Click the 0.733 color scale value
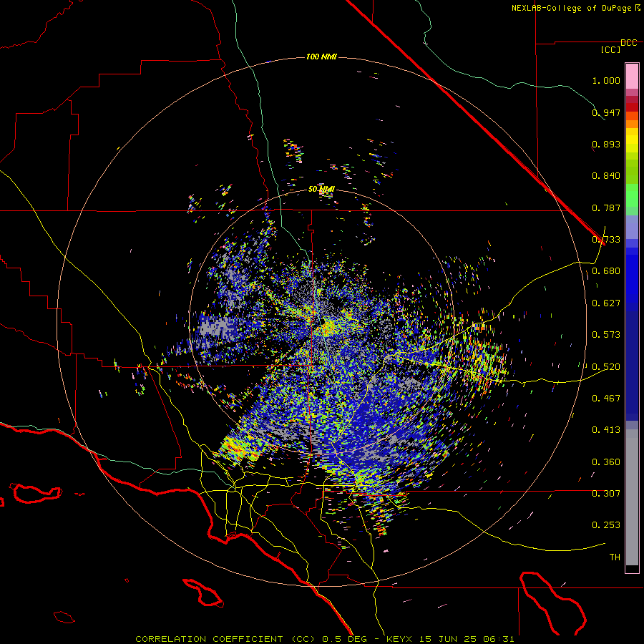 (606, 240)
